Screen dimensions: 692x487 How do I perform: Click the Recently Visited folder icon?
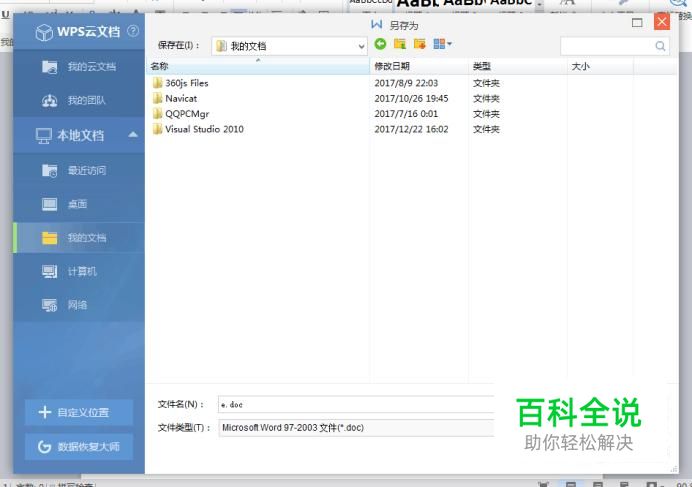pyautogui.click(x=49, y=170)
